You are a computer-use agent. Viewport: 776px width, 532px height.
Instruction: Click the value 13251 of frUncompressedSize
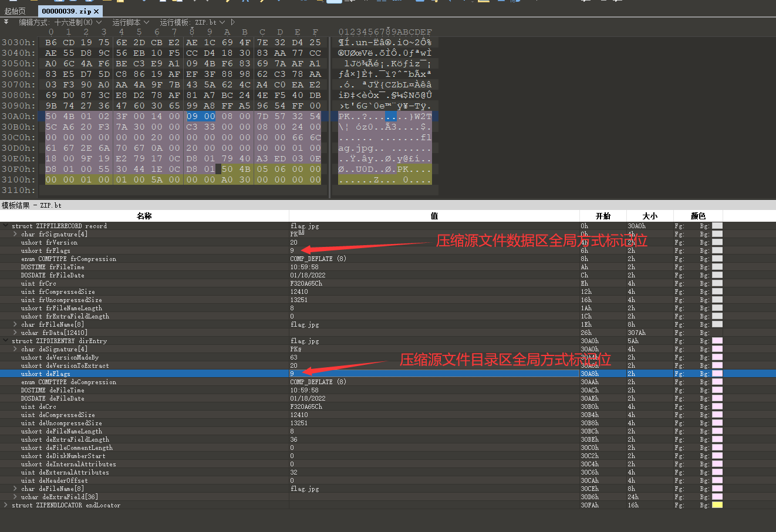pos(299,300)
